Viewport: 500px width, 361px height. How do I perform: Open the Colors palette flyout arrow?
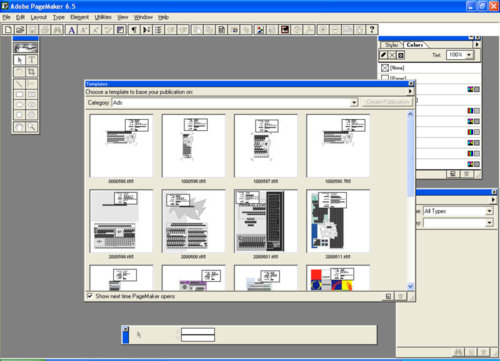(x=477, y=44)
